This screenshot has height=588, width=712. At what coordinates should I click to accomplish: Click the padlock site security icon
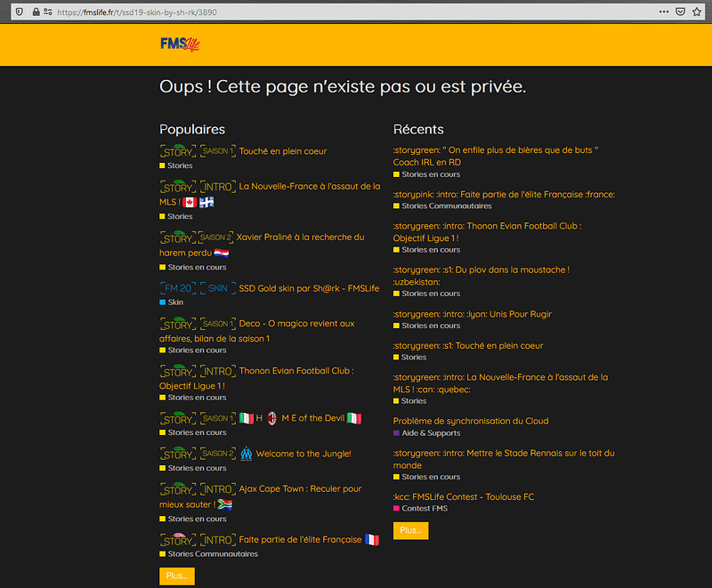click(x=36, y=12)
